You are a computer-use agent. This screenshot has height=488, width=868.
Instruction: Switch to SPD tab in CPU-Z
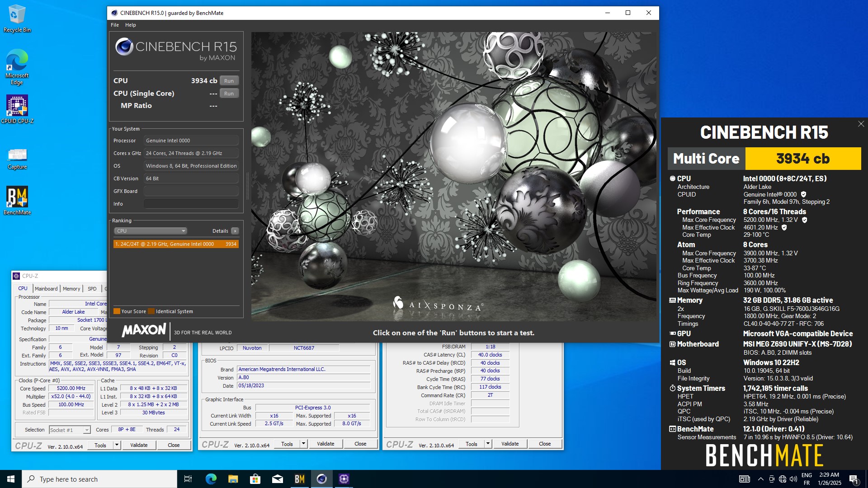[92, 289]
